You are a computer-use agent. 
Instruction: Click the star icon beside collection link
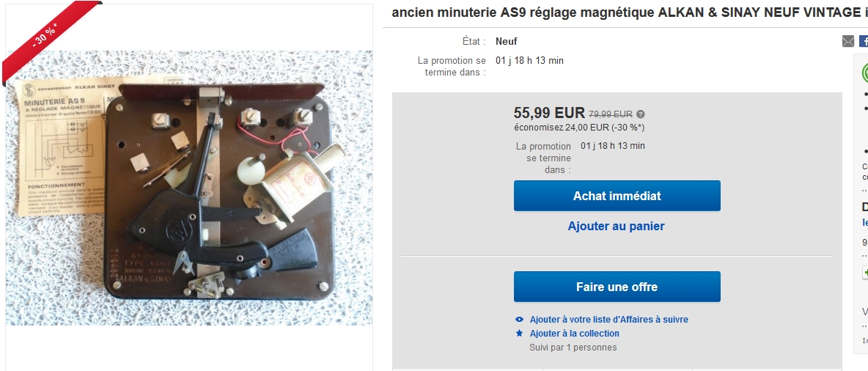click(519, 334)
